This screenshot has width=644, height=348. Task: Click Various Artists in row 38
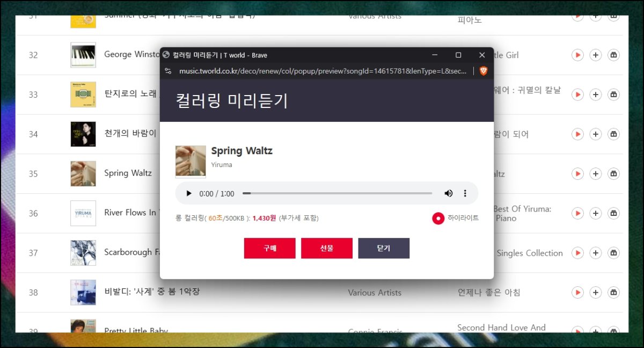[x=375, y=293]
